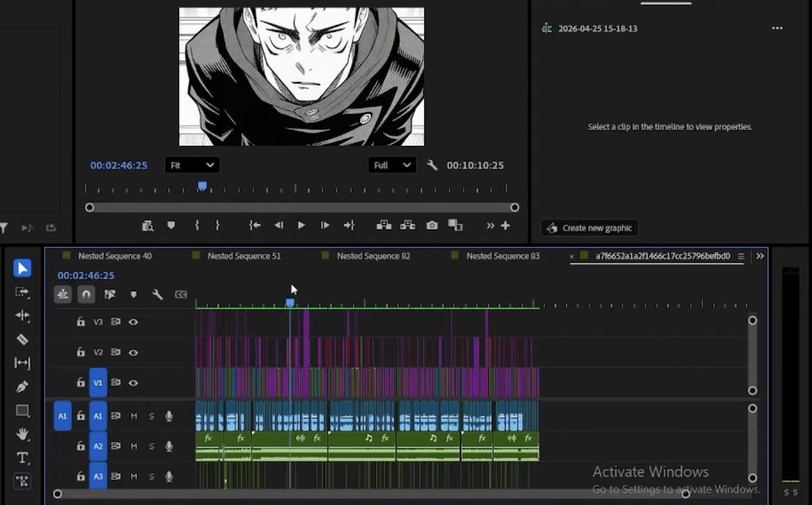Viewport: 812px width, 505px height.
Task: Open the Fit zoom level dropdown
Action: pos(191,165)
